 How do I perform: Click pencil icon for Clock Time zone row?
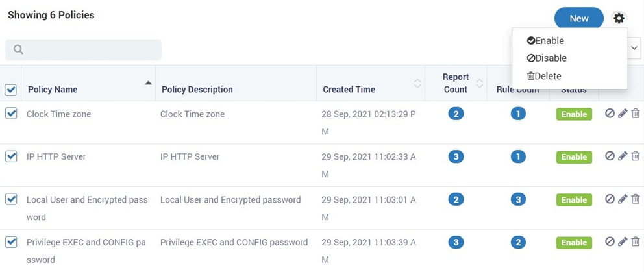[x=623, y=114]
